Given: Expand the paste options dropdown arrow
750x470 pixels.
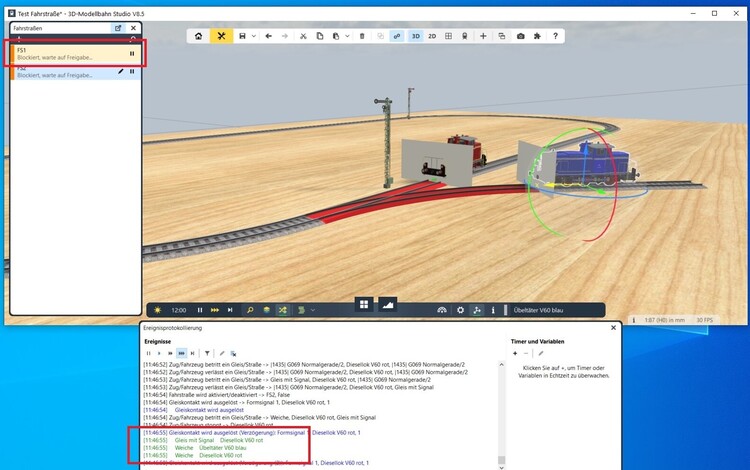Looking at the screenshot, I should point(345,36).
